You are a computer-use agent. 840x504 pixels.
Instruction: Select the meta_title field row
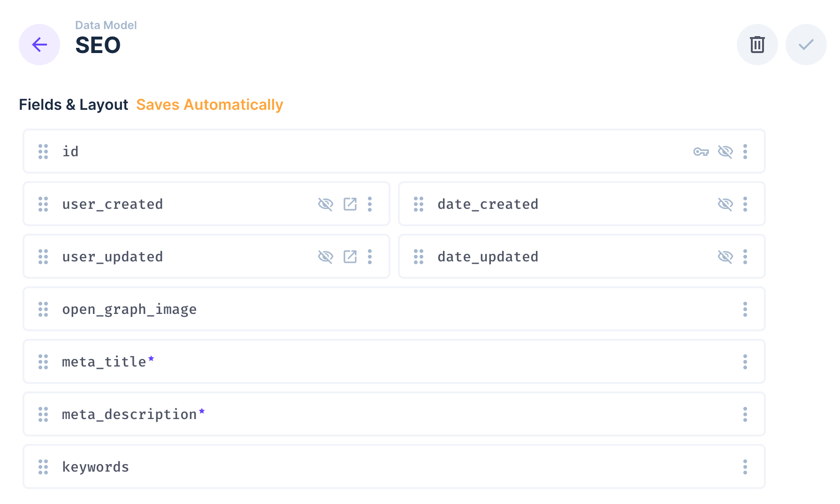[375, 362]
